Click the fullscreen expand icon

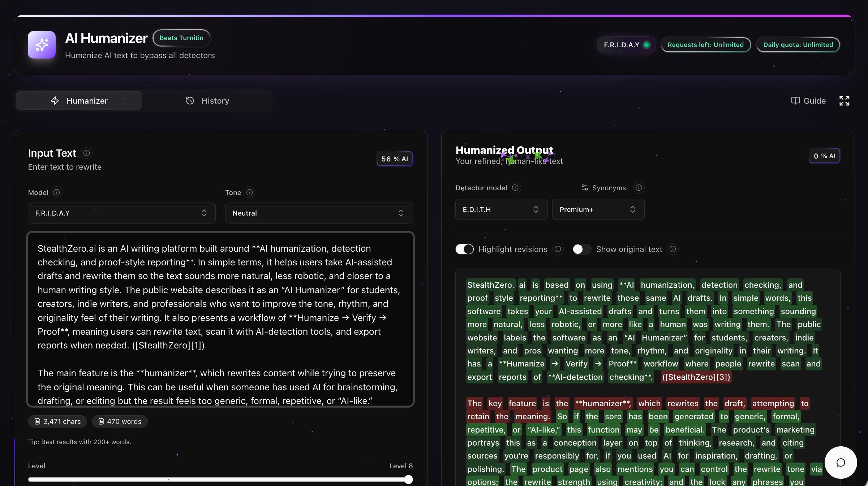pos(844,101)
